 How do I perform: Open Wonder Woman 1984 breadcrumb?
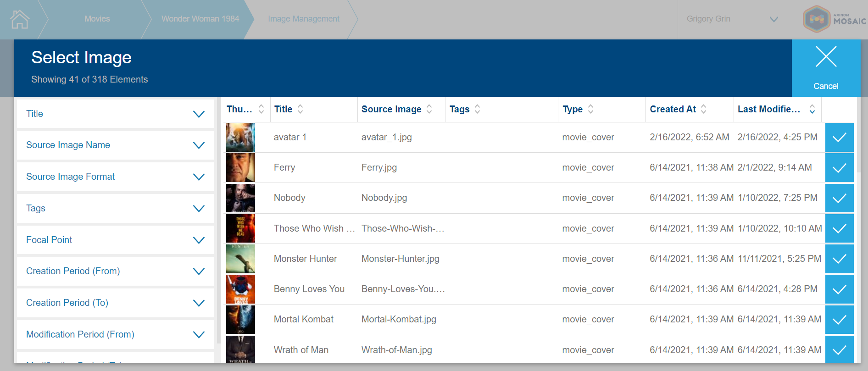pos(200,19)
